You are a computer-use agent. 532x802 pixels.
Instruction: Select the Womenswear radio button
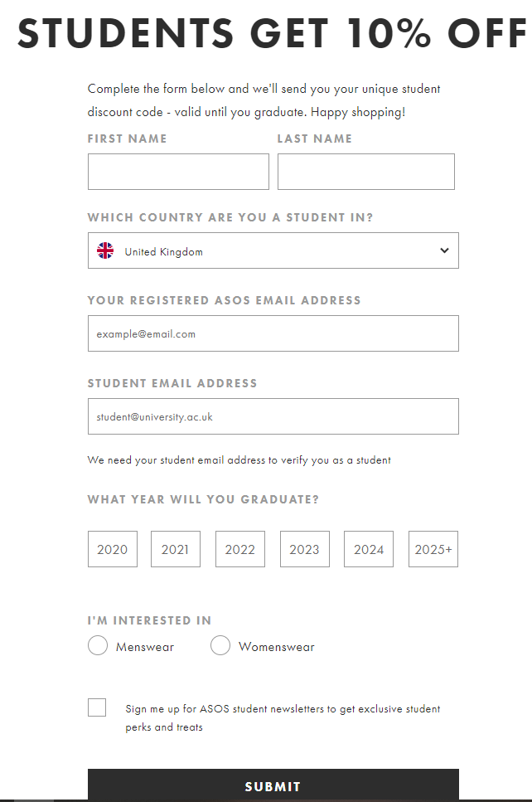pyautogui.click(x=220, y=646)
